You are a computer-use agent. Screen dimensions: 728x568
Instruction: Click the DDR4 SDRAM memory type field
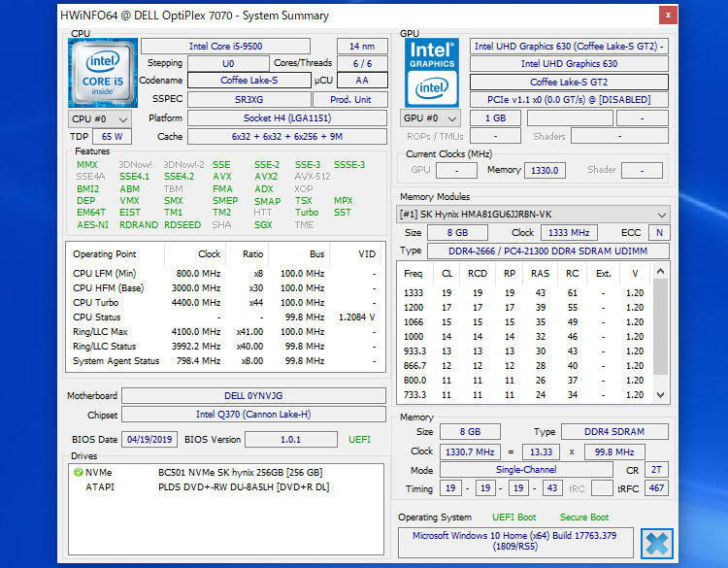pyautogui.click(x=614, y=432)
